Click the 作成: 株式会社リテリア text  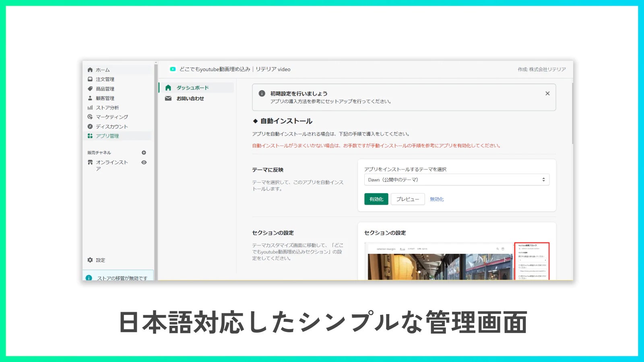542,70
